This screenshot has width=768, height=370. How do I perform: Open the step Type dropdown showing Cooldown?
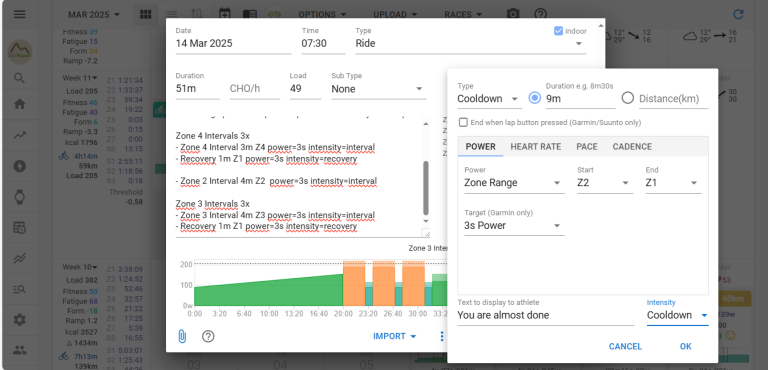click(489, 99)
